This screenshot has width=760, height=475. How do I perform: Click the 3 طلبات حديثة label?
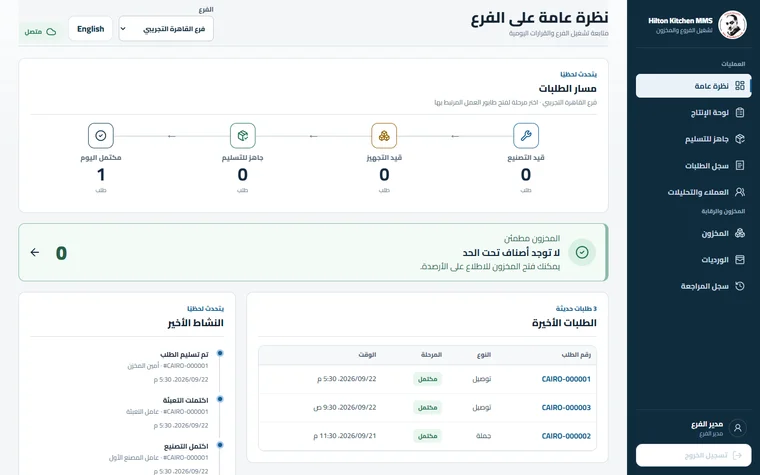click(x=576, y=309)
